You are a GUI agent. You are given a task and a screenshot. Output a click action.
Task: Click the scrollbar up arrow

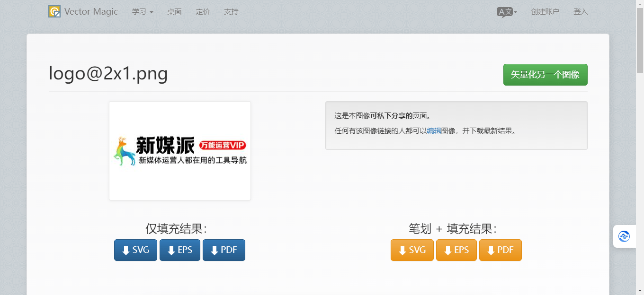coord(640,3)
